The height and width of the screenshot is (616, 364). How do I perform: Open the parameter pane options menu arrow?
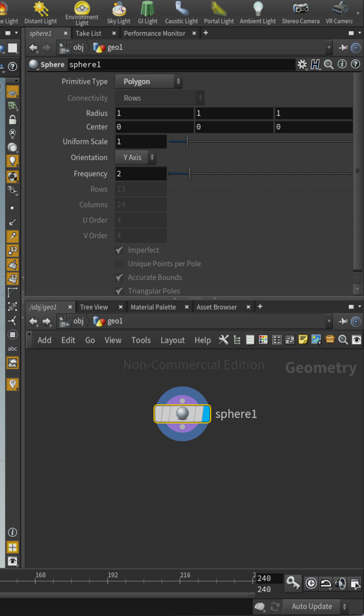click(359, 33)
